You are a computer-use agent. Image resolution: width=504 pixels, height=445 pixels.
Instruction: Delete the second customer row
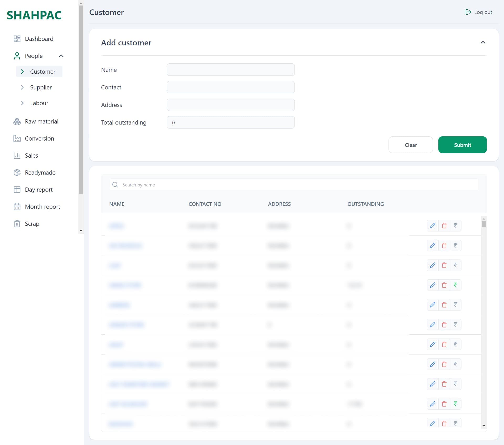coord(444,245)
